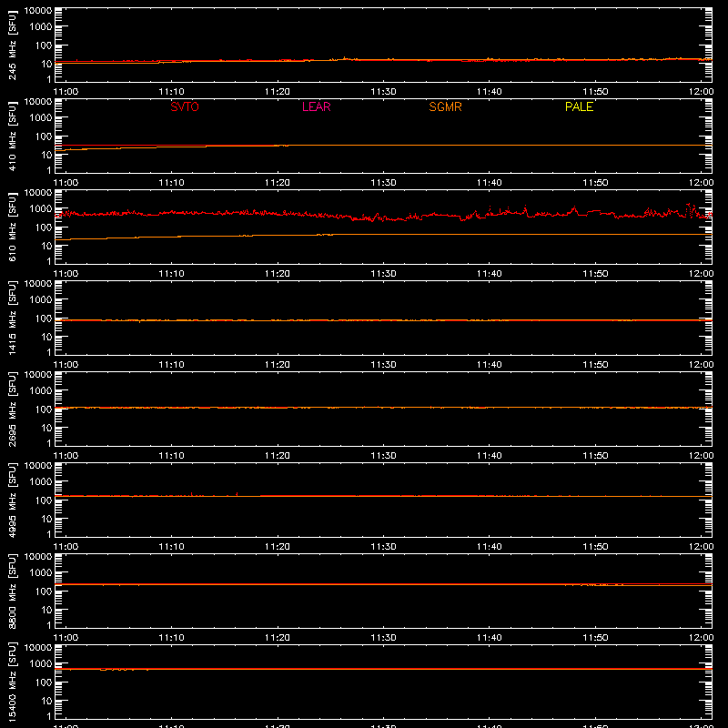The width and height of the screenshot is (728, 728).
Task: Click the 10000 tick of the 245 MHz panel
Action: (x=38, y=10)
